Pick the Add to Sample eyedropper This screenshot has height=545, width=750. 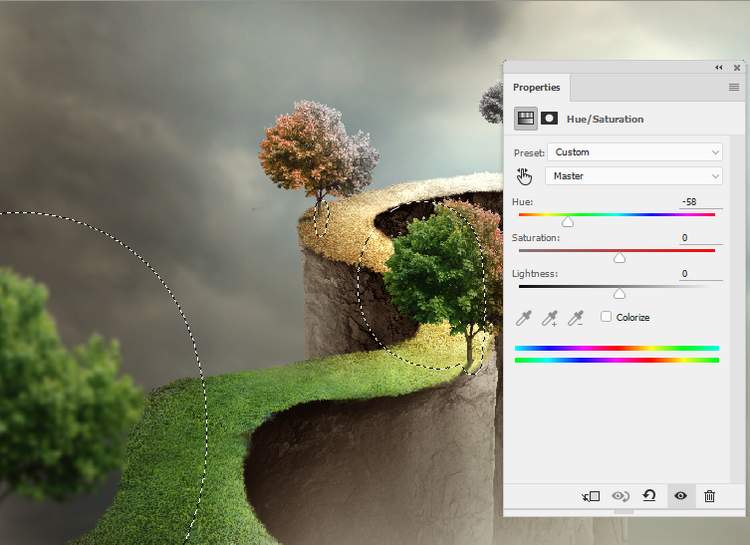[550, 318]
